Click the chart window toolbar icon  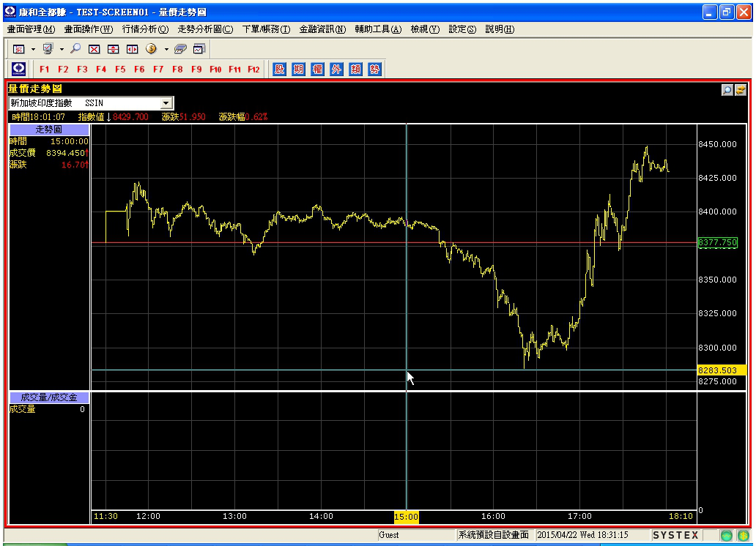pyautogui.click(x=199, y=49)
